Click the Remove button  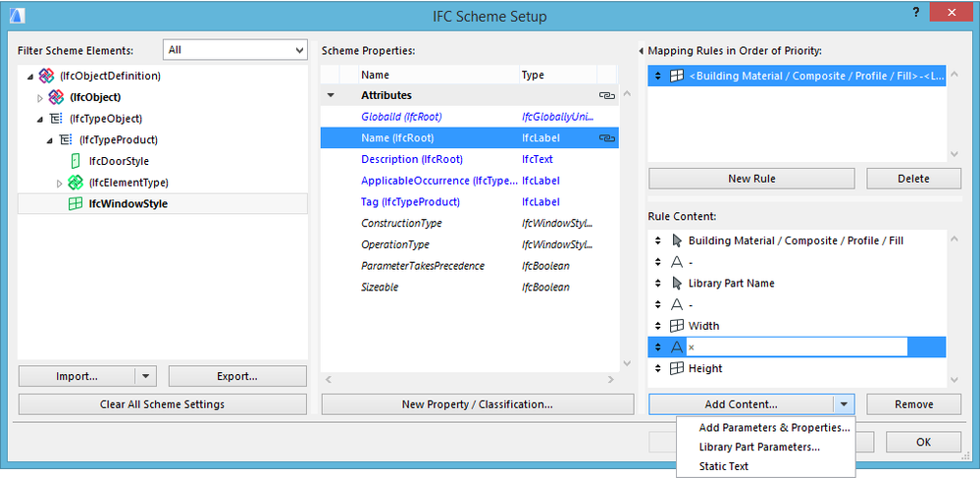point(913,404)
